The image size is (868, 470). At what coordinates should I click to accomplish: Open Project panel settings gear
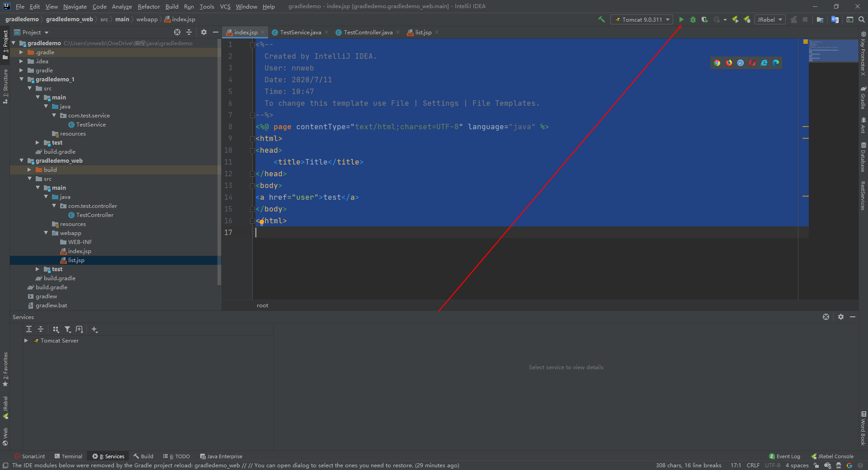[x=204, y=32]
